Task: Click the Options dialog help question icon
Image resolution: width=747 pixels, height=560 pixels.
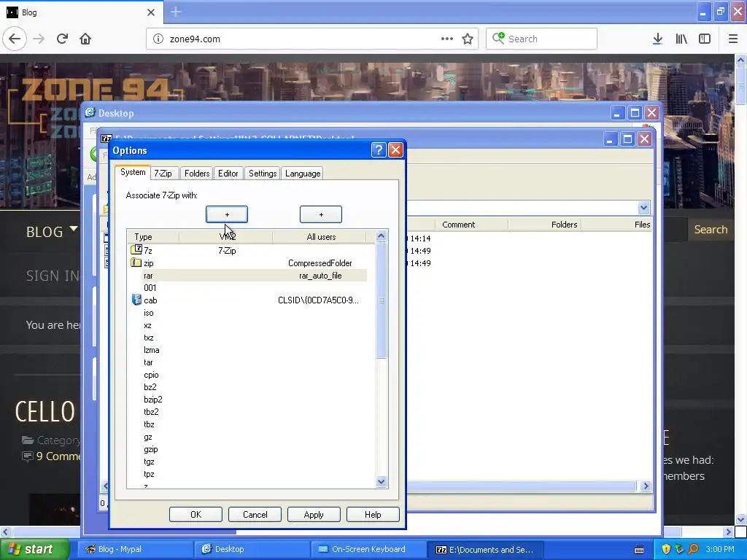Action: 379,150
